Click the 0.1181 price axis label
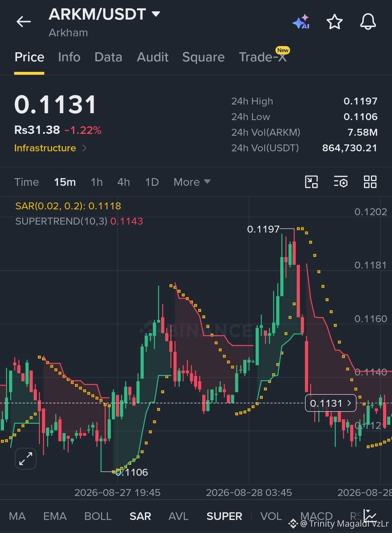 [371, 265]
